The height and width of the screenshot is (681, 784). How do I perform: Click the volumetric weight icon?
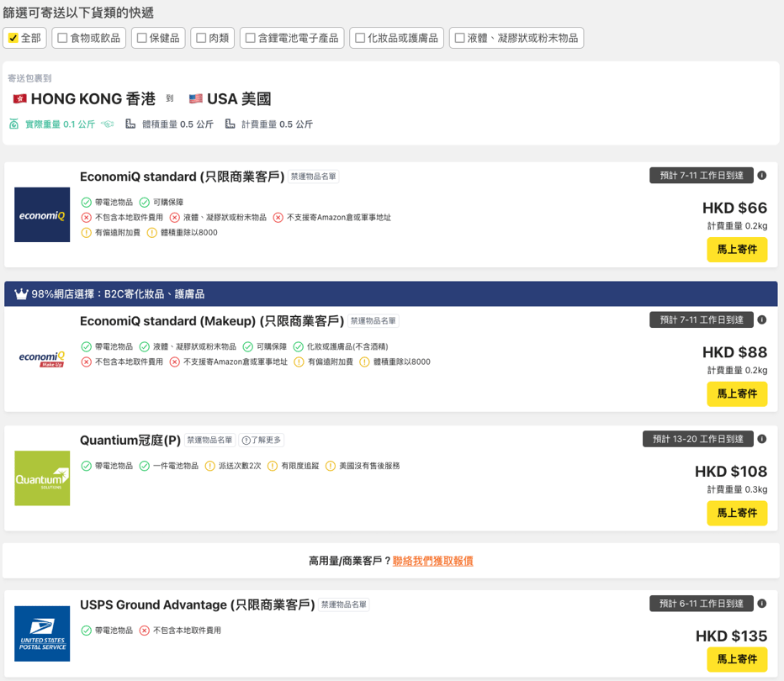(130, 124)
